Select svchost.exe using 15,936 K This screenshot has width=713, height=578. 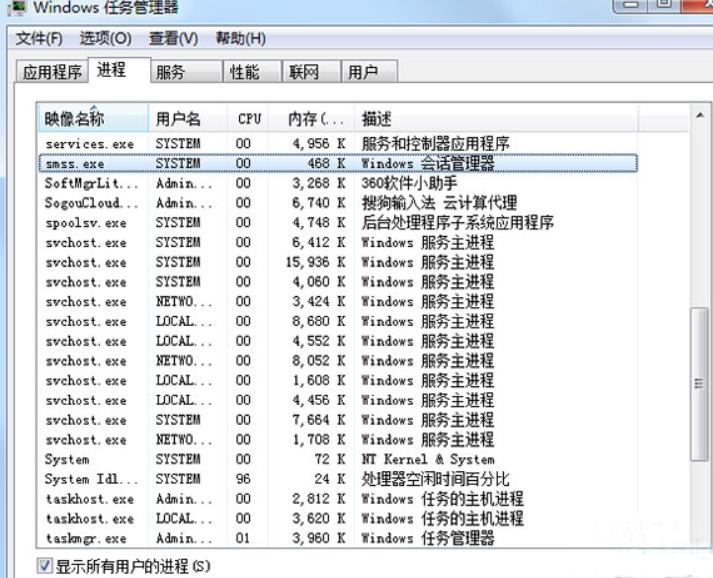tap(338, 262)
